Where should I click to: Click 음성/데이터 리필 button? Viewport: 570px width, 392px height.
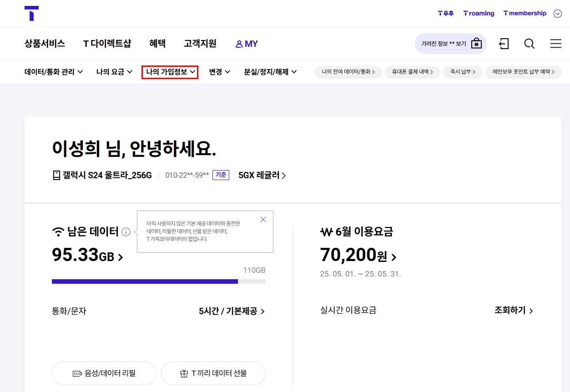(104, 373)
